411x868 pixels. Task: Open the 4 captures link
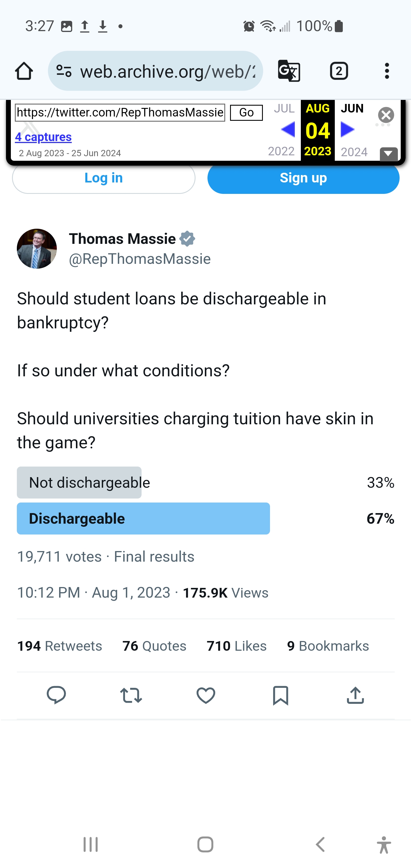point(43,137)
